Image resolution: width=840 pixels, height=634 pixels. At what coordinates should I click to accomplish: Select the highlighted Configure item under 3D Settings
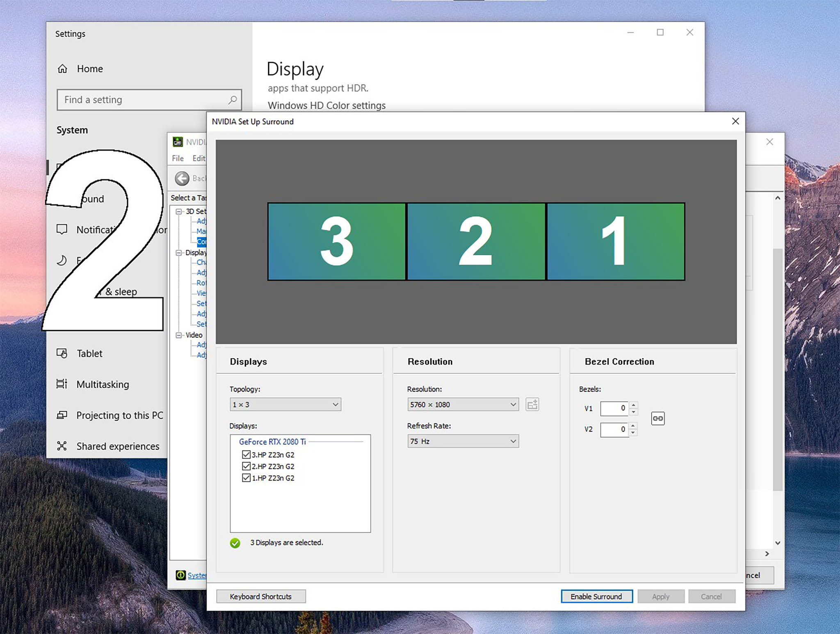click(x=201, y=242)
